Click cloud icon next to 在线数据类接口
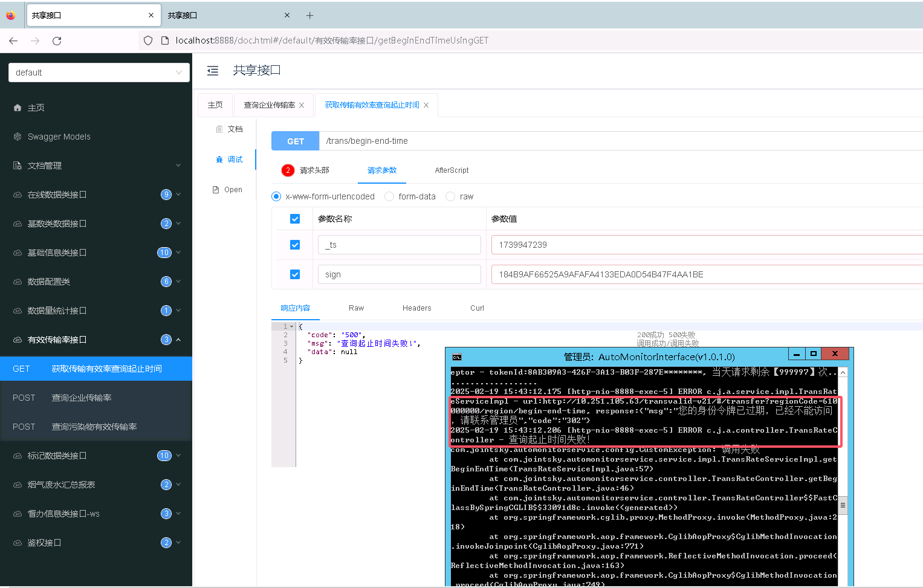Screen dimensions: 923x588 (17, 195)
